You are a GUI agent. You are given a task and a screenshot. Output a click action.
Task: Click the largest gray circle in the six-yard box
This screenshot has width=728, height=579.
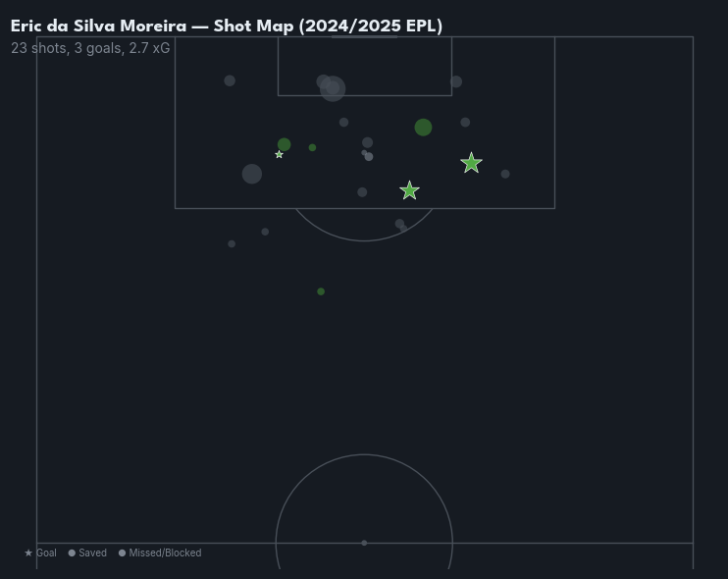click(x=334, y=89)
